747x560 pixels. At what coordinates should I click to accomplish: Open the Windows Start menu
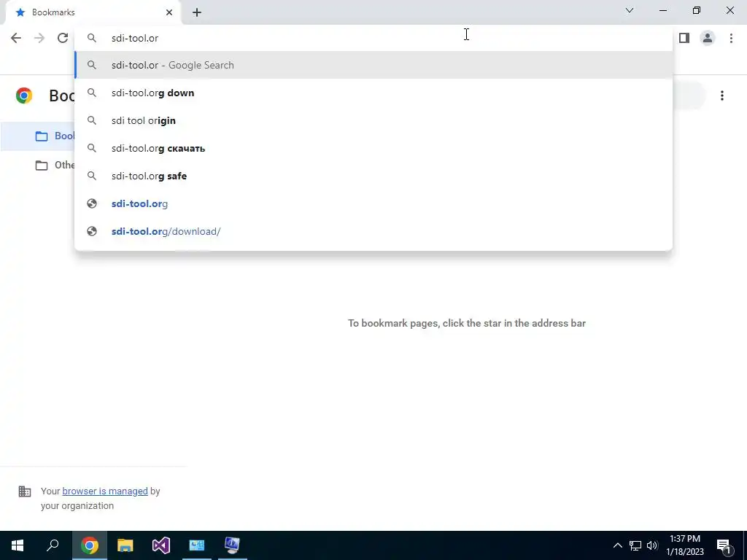coord(18,545)
